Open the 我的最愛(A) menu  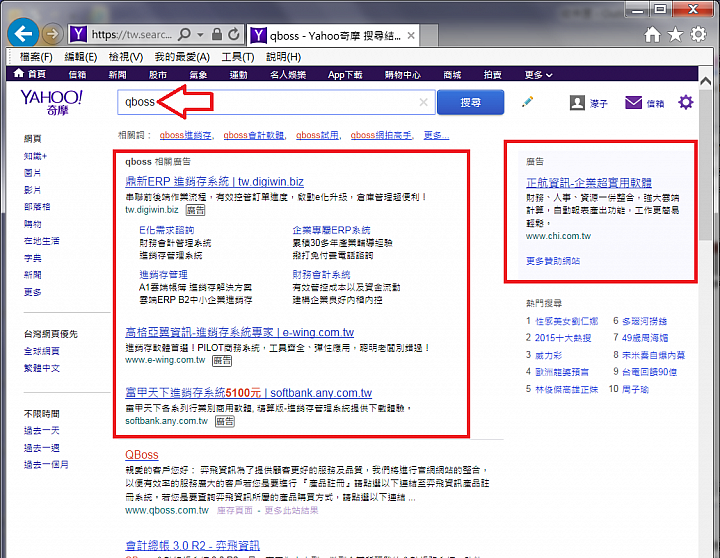pos(182,57)
